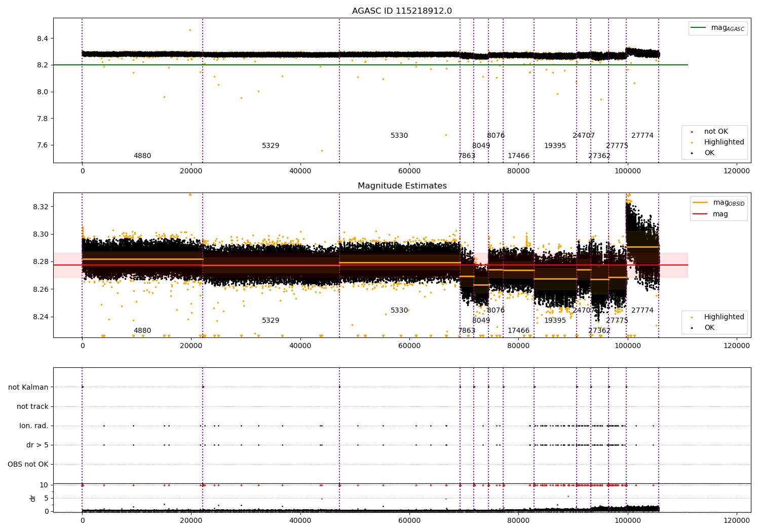Viewport: 760px width, 532px height.
Task: Select OBSID label 8049 in Magnitude Estimates plot
Action: [481, 321]
